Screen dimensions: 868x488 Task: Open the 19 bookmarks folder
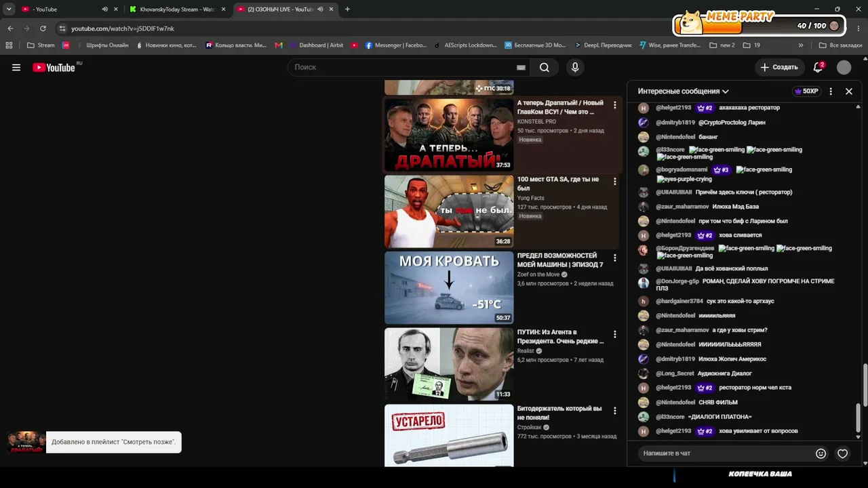pyautogui.click(x=751, y=45)
